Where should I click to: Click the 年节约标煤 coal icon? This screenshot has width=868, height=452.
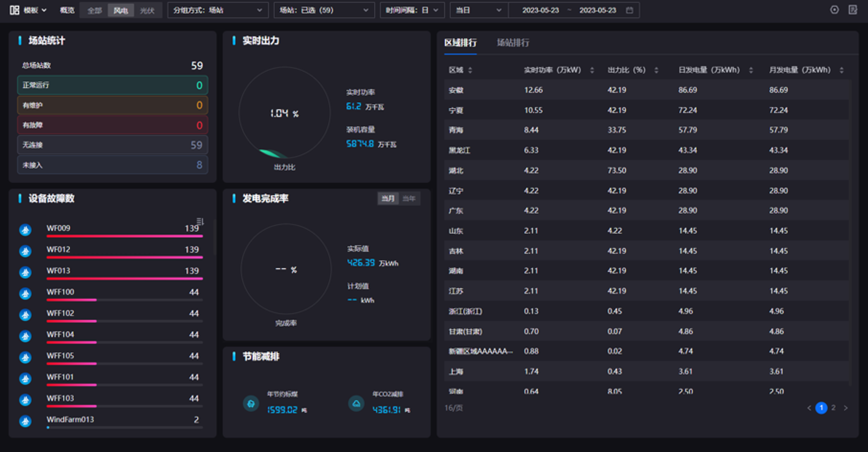point(251,403)
